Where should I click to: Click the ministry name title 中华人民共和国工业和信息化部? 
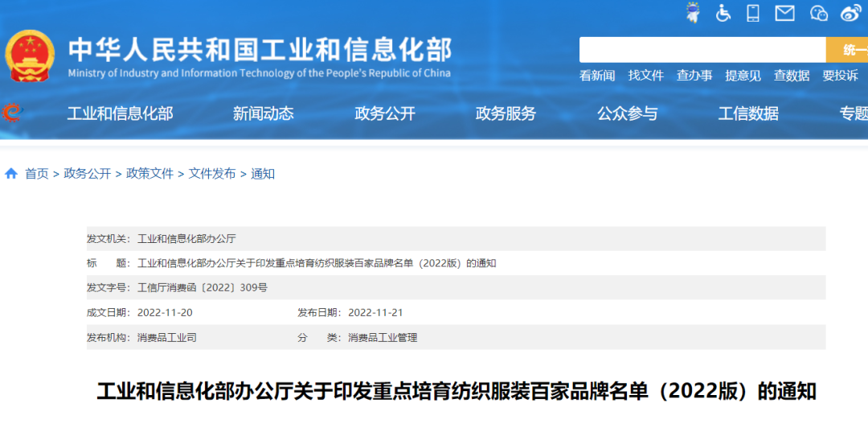coord(260,51)
